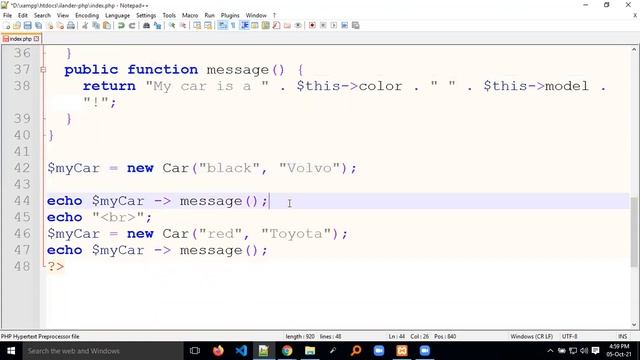Open the File menu
This screenshot has width=640, height=360.
point(7,15)
